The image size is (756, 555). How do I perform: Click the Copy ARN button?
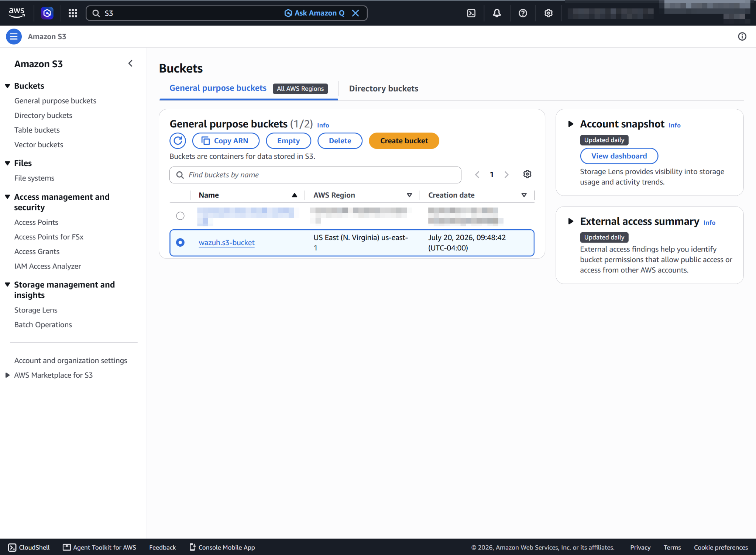pyautogui.click(x=226, y=141)
